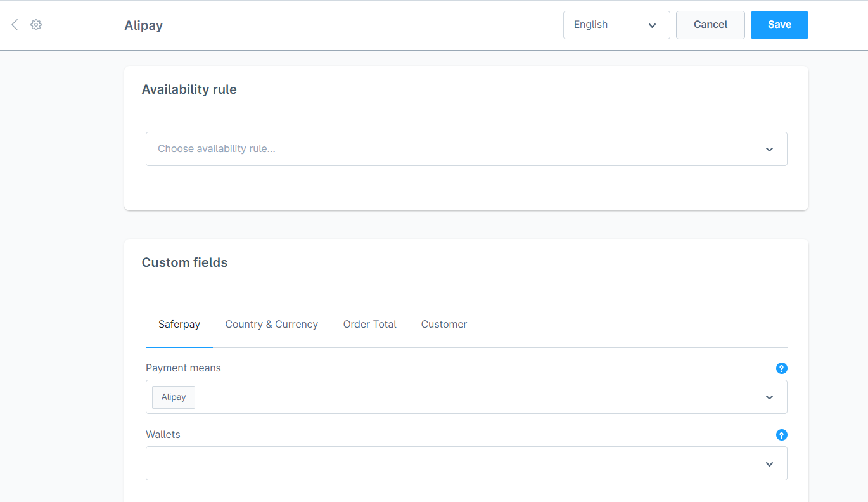
Task: Switch to the Country & Currency tab
Action: [x=271, y=324]
